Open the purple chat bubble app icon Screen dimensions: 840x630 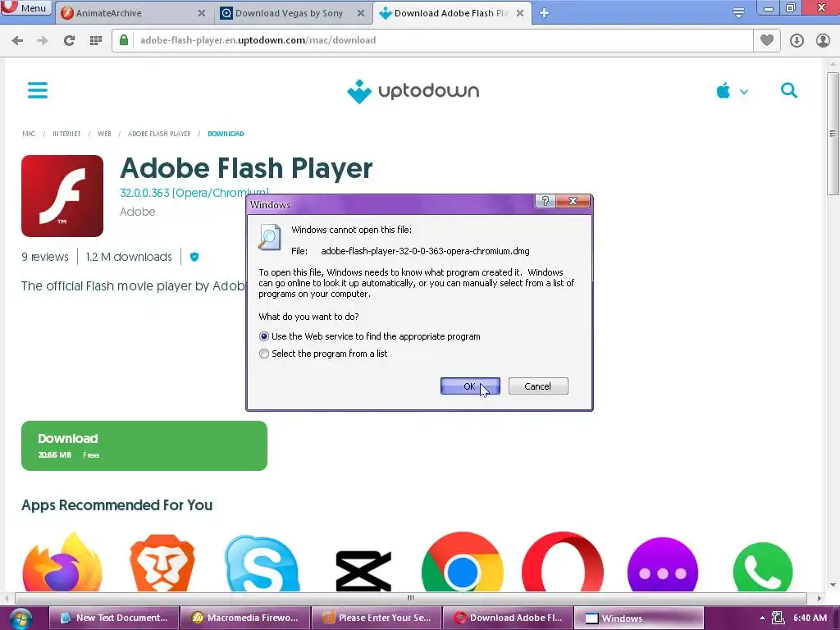[663, 565]
